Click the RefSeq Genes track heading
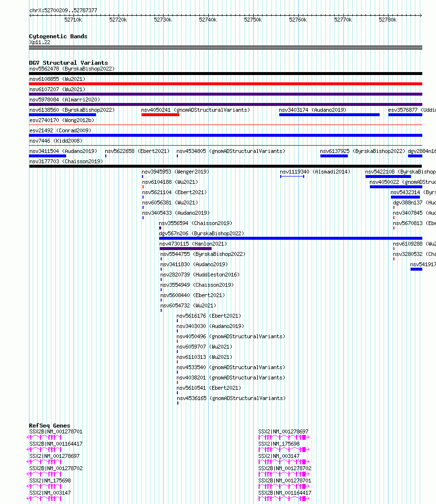The image size is (436, 504). point(49,426)
